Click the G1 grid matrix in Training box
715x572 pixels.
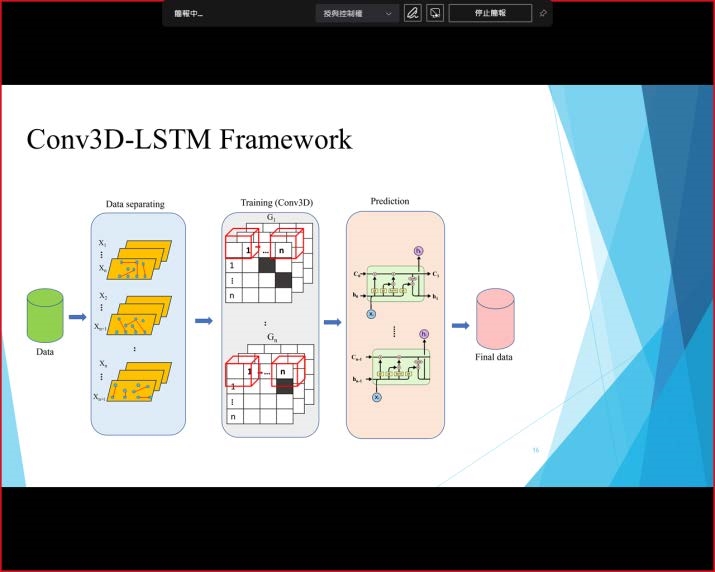click(x=270, y=265)
